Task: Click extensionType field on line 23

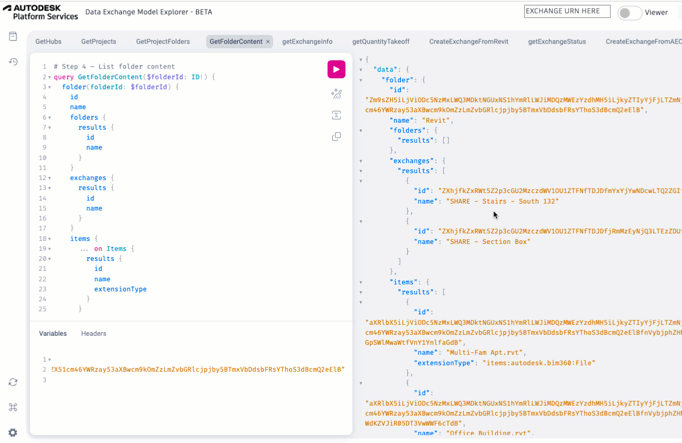Action: (x=120, y=289)
